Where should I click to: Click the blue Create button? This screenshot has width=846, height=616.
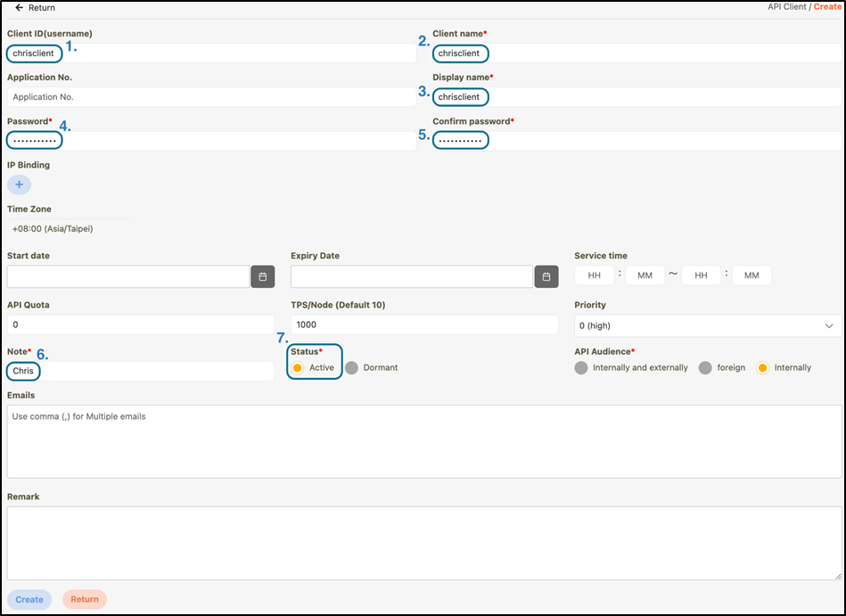[29, 599]
